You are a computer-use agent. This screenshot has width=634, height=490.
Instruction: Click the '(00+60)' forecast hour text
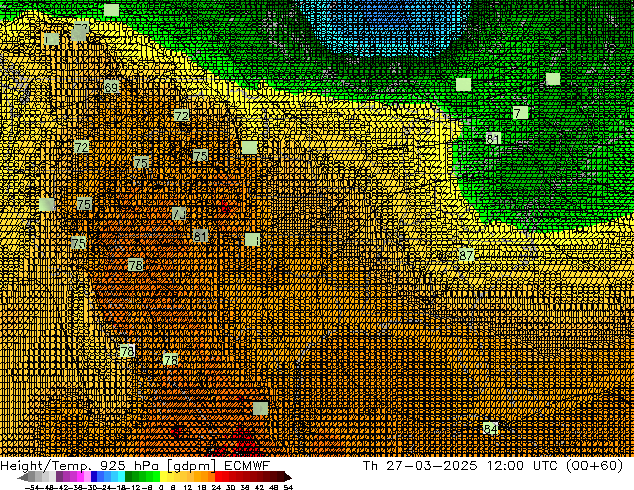tap(594, 466)
